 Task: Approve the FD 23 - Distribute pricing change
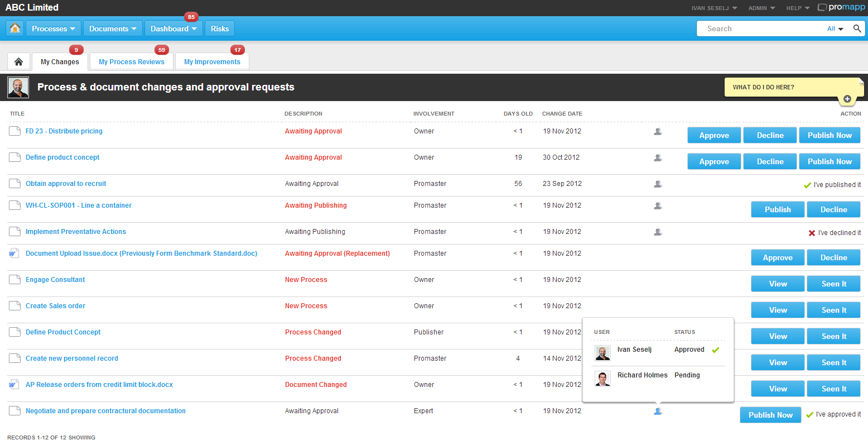click(714, 135)
